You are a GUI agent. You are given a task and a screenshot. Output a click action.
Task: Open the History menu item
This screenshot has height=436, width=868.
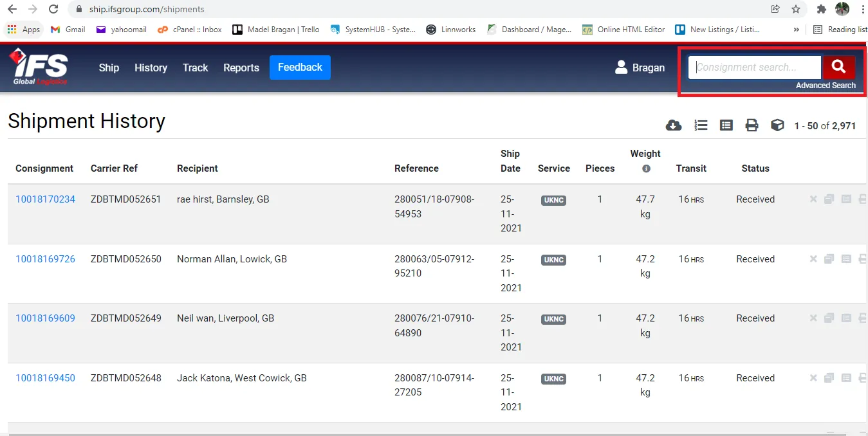point(151,68)
